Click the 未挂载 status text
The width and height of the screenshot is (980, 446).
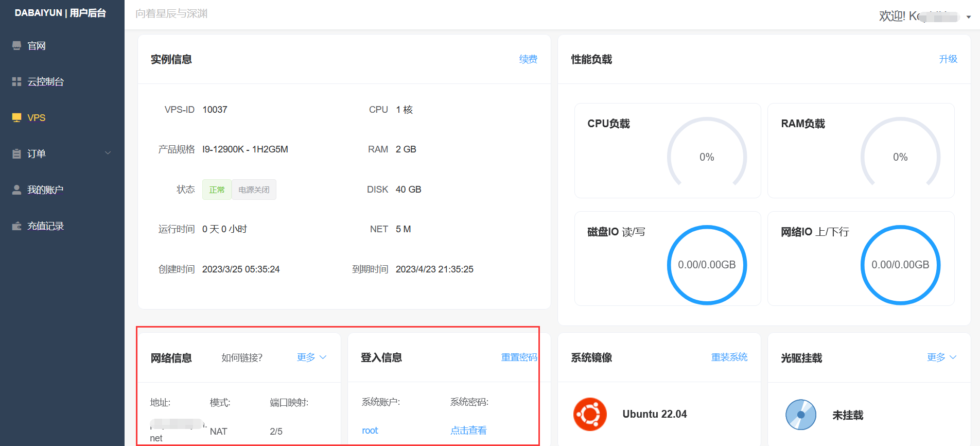(x=848, y=415)
